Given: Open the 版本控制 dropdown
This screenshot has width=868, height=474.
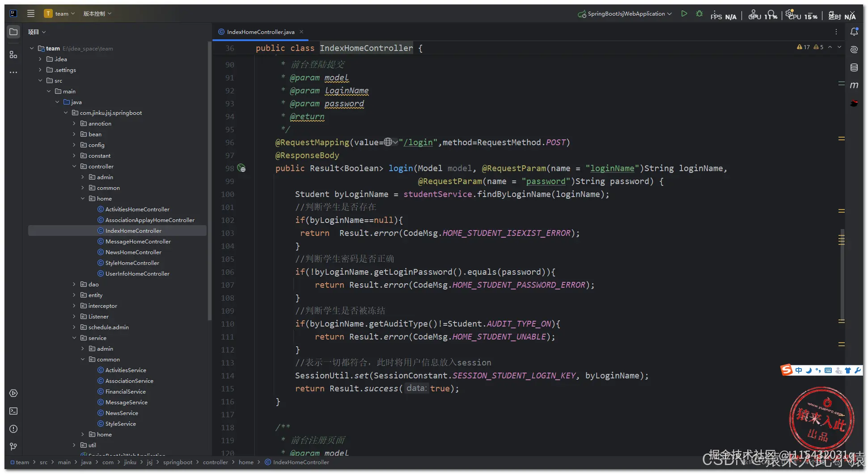Looking at the screenshot, I should 97,13.
